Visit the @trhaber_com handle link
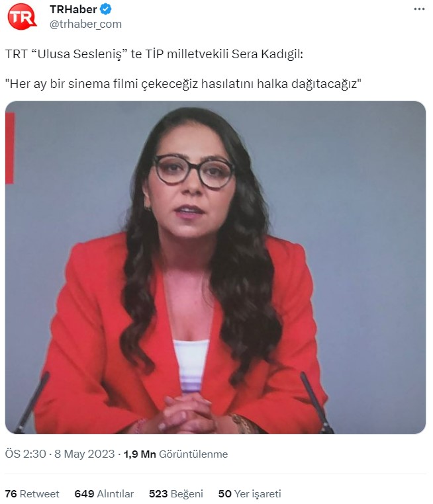Viewport: 433px width, 504px height. click(85, 24)
